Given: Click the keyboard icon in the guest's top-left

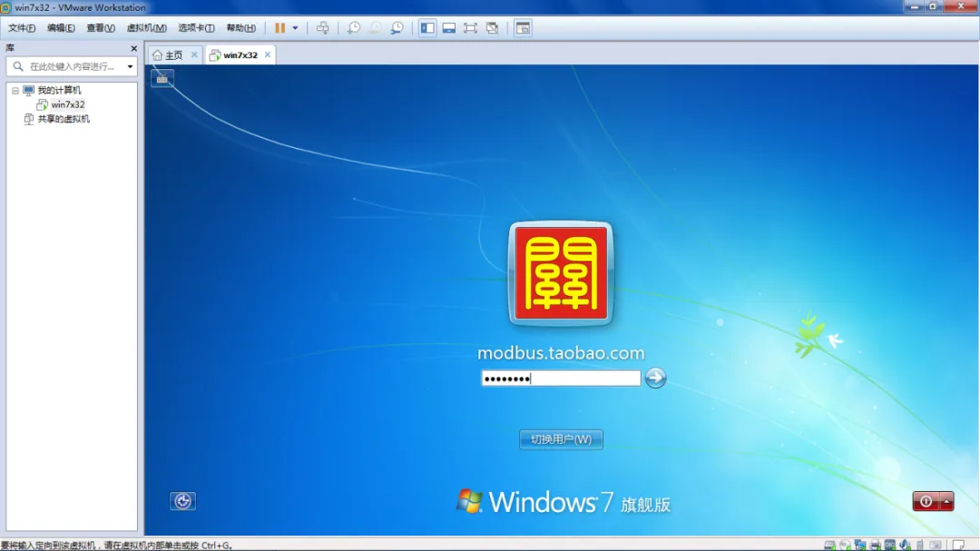Looking at the screenshot, I should click(162, 79).
